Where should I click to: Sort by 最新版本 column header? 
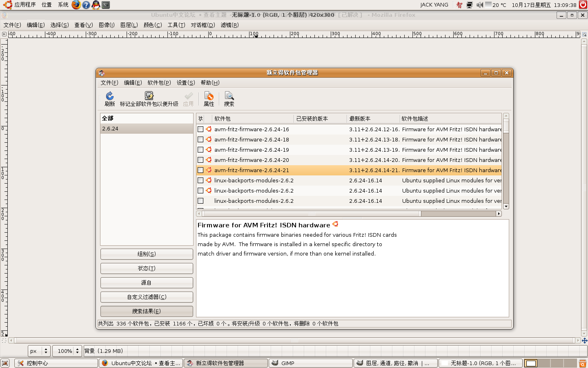[373, 119]
